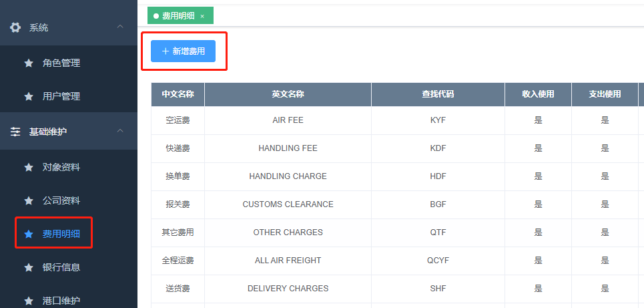Switch to the 费用明细 tab
Image resolution: width=644 pixels, height=308 pixels.
[176, 16]
